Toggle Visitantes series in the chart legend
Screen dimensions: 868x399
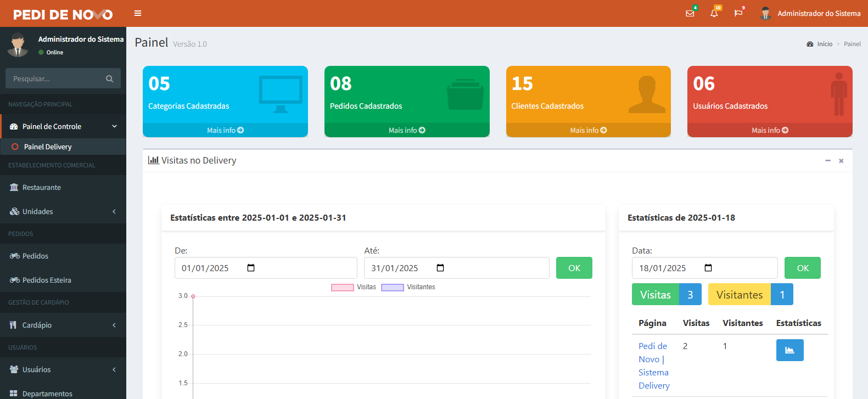(x=408, y=287)
